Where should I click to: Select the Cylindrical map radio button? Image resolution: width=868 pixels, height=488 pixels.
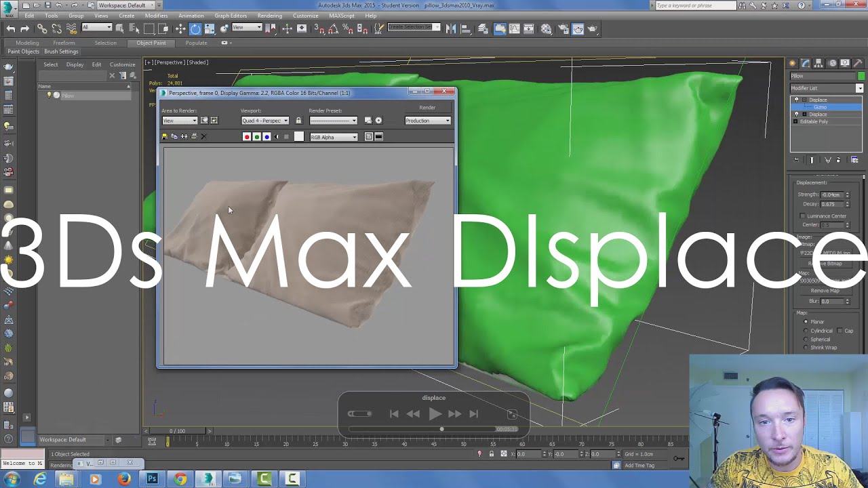pyautogui.click(x=806, y=331)
